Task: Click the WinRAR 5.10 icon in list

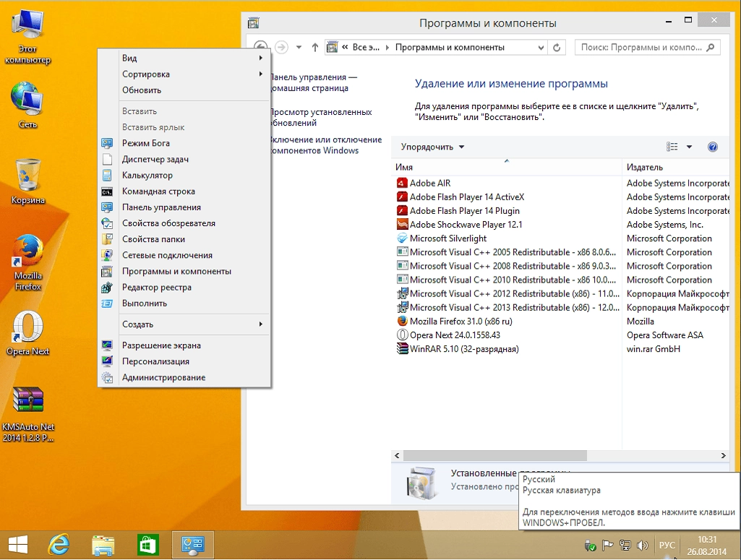Action: [402, 348]
